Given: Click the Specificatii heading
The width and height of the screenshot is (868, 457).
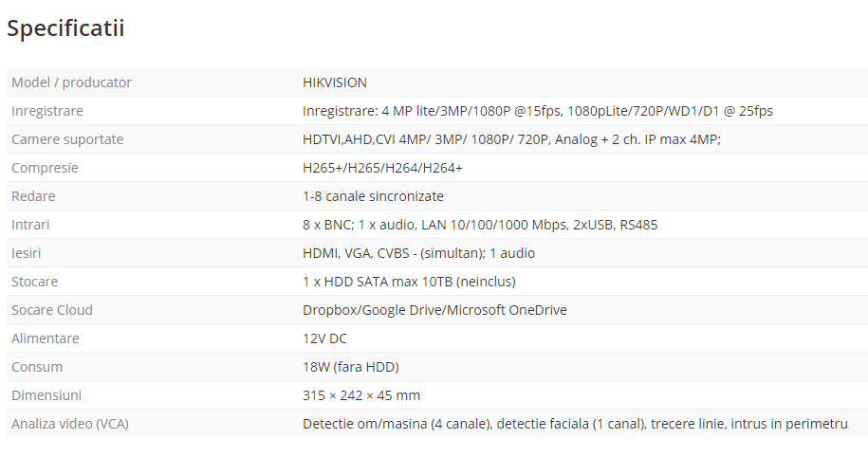Looking at the screenshot, I should 65,28.
